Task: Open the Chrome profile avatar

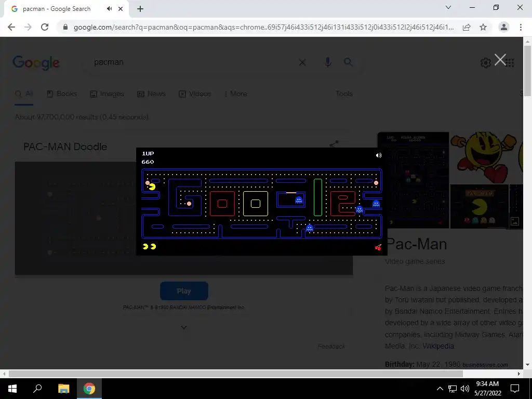Action: pyautogui.click(x=504, y=27)
